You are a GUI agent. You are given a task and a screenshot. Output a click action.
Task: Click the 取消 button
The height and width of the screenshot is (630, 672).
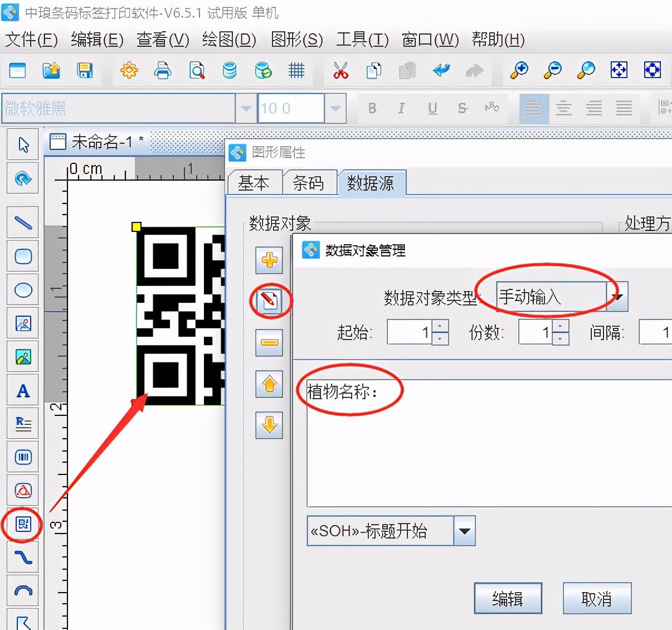[597, 599]
